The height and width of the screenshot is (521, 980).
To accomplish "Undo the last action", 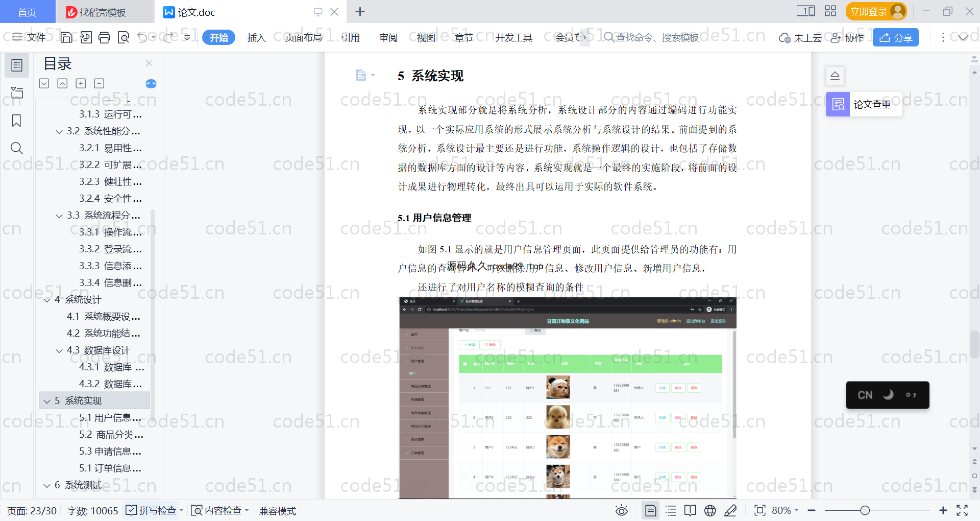I will pyautogui.click(x=142, y=37).
